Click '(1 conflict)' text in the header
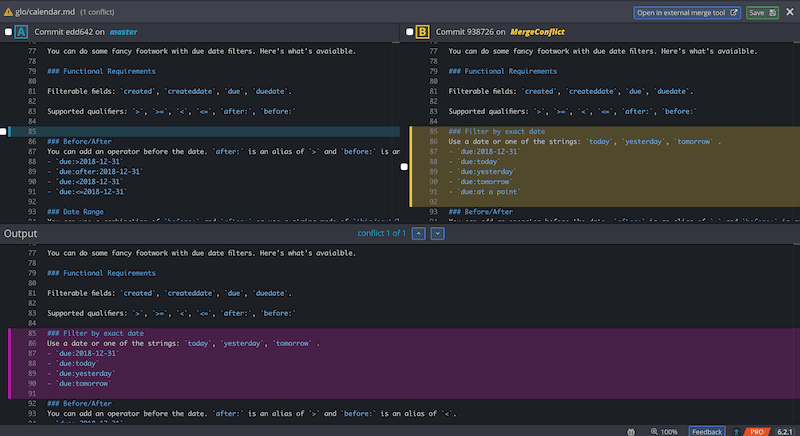800x436 pixels. [97, 12]
